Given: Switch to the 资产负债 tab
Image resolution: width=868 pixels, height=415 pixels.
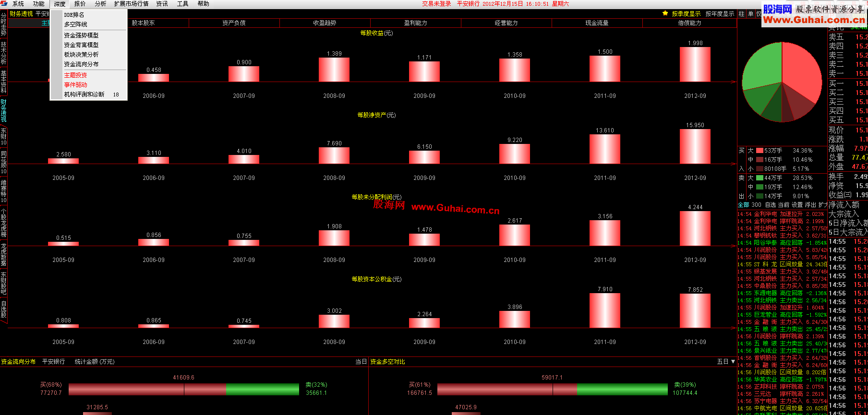Looking at the screenshot, I should [234, 23].
